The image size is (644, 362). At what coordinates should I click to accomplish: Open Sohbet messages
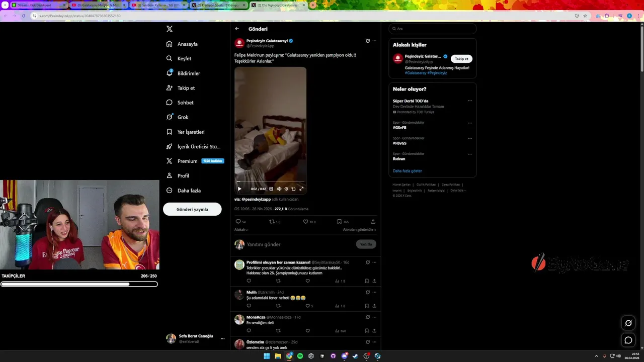click(180, 103)
